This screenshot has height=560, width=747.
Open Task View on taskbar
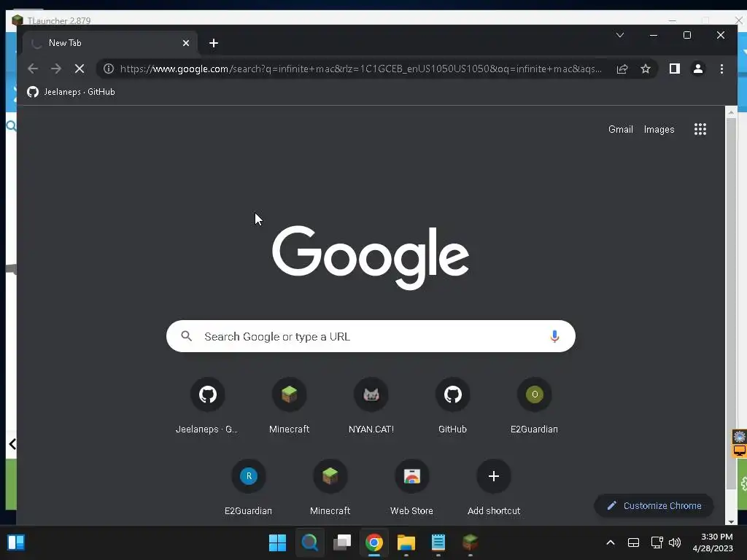341,542
